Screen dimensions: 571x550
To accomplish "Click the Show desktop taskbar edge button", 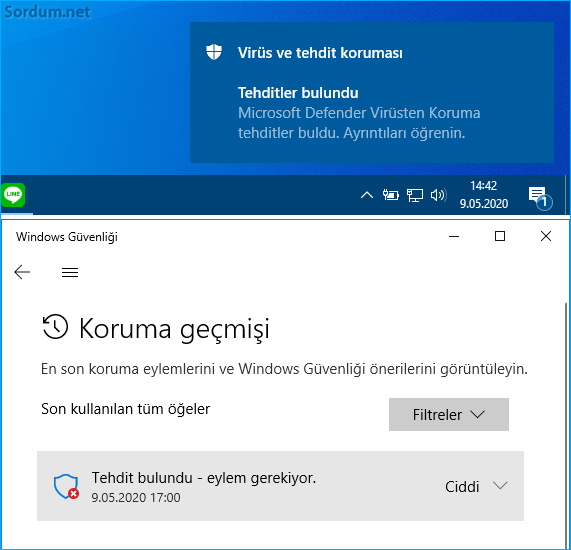I will (x=568, y=195).
